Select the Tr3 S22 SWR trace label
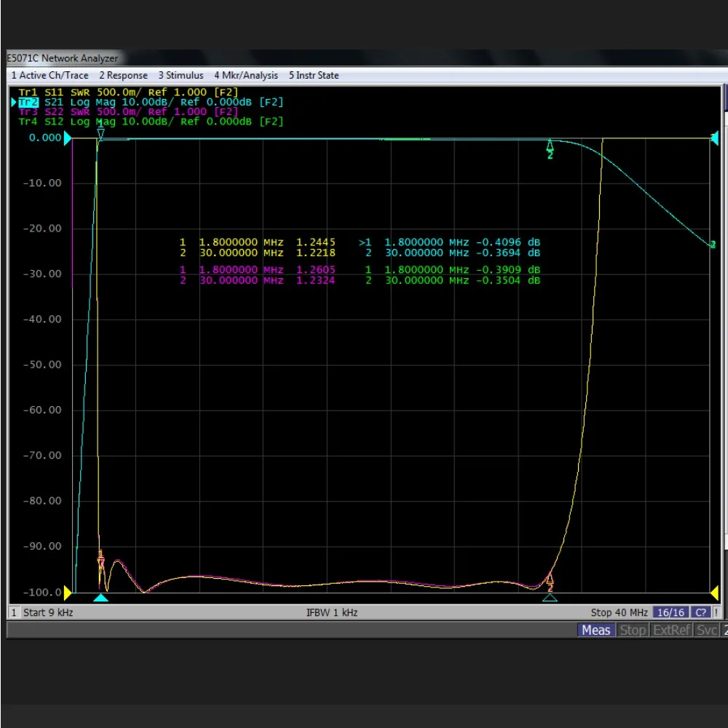Screen dimensions: 728x728 [x=128, y=111]
